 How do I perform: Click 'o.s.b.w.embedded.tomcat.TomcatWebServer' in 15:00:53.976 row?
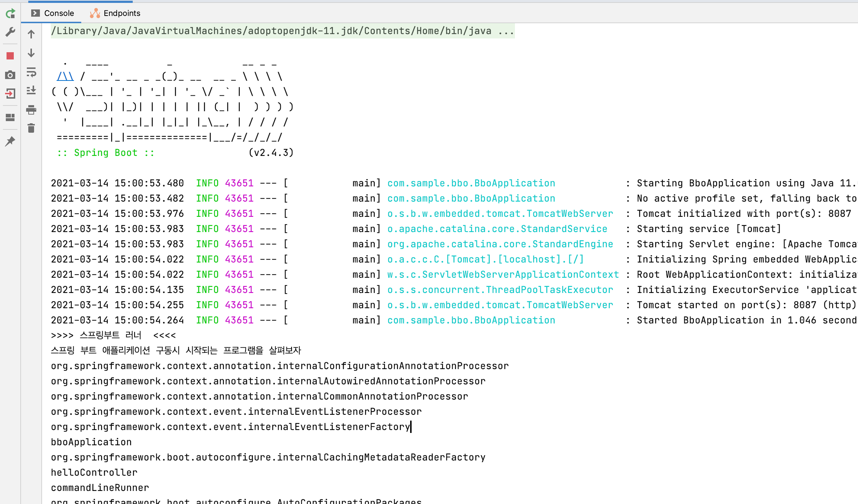500,214
